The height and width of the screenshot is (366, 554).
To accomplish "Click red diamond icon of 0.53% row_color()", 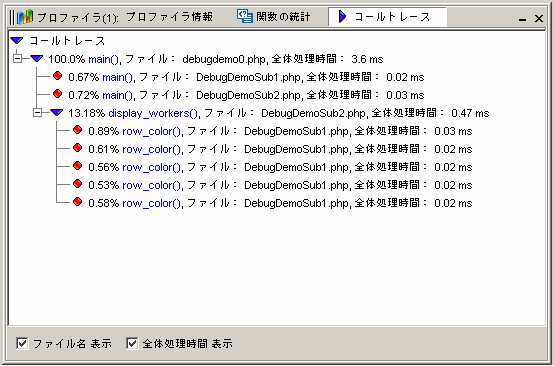I will (77, 184).
